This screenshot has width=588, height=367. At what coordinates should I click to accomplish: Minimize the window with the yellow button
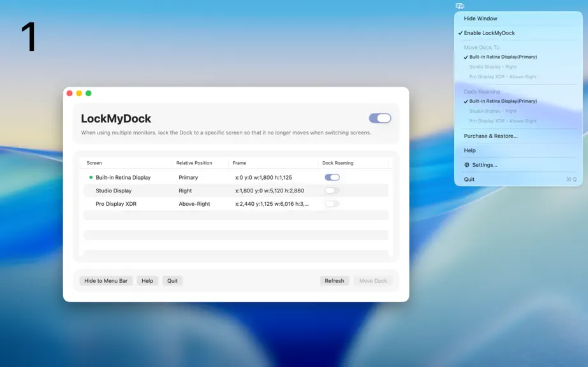click(78, 93)
